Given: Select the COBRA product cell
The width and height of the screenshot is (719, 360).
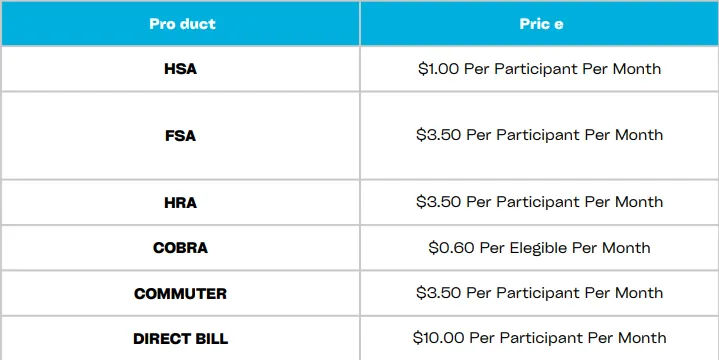Looking at the screenshot, I should click(181, 248).
